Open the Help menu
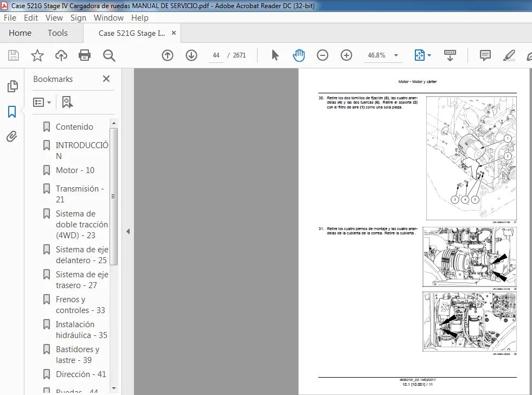The height and width of the screenshot is (395, 532). (x=140, y=18)
